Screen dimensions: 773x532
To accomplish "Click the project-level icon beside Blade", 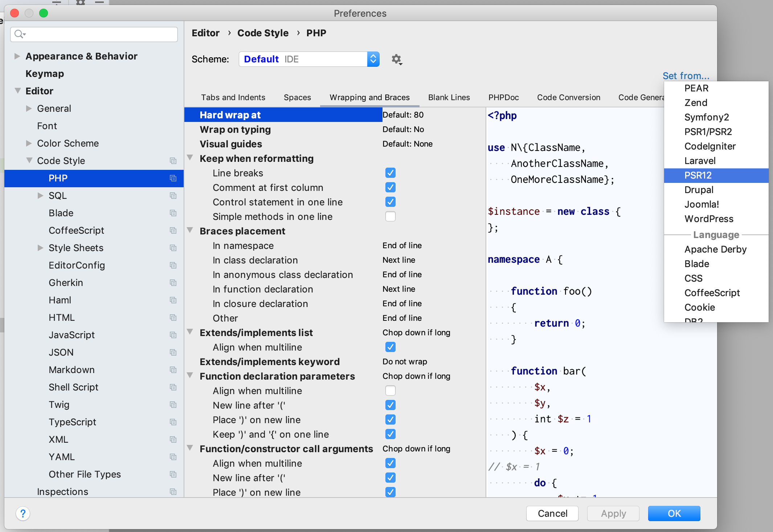I will (173, 213).
